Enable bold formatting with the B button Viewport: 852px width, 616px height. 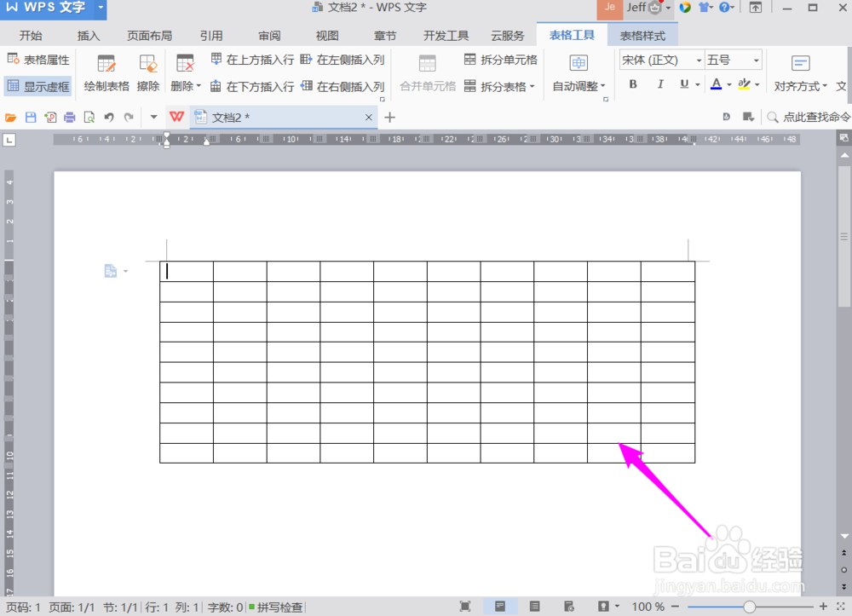[632, 84]
